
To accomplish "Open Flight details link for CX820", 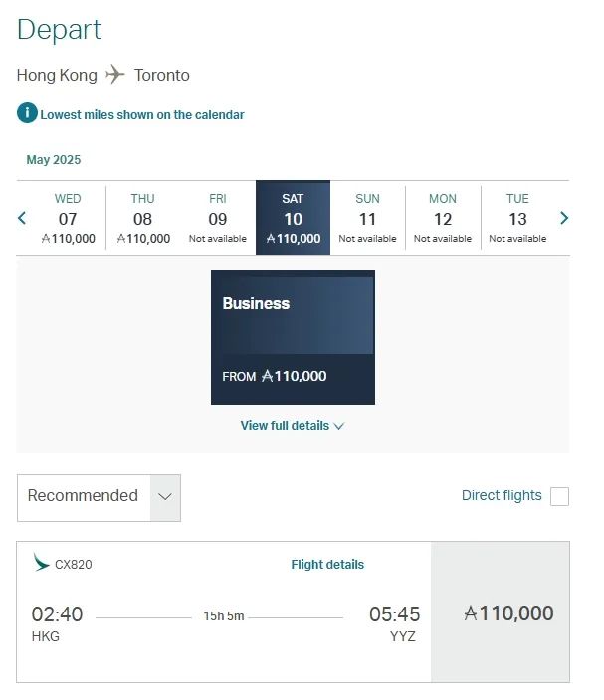I will pyautogui.click(x=327, y=565).
